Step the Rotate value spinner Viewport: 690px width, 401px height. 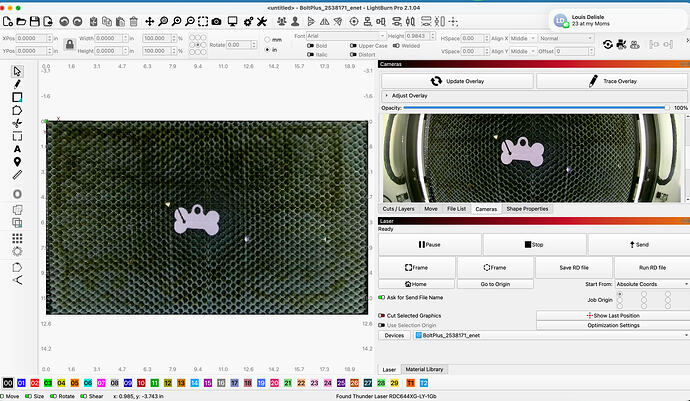click(254, 45)
